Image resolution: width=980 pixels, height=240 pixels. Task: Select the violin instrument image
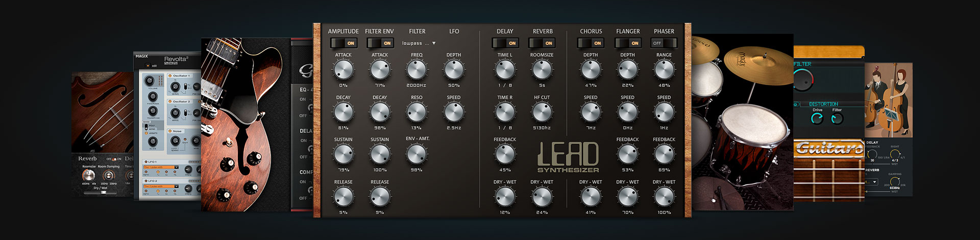click(102, 112)
